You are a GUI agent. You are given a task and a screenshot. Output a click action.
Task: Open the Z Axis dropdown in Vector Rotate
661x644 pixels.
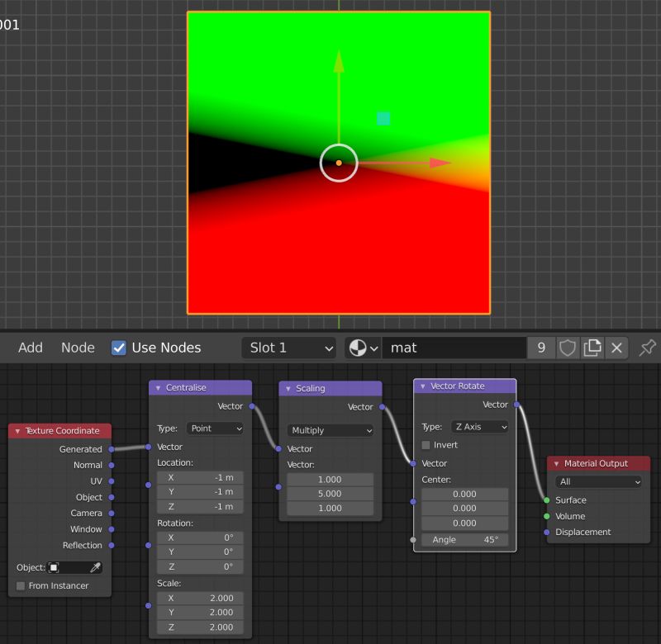click(x=479, y=427)
